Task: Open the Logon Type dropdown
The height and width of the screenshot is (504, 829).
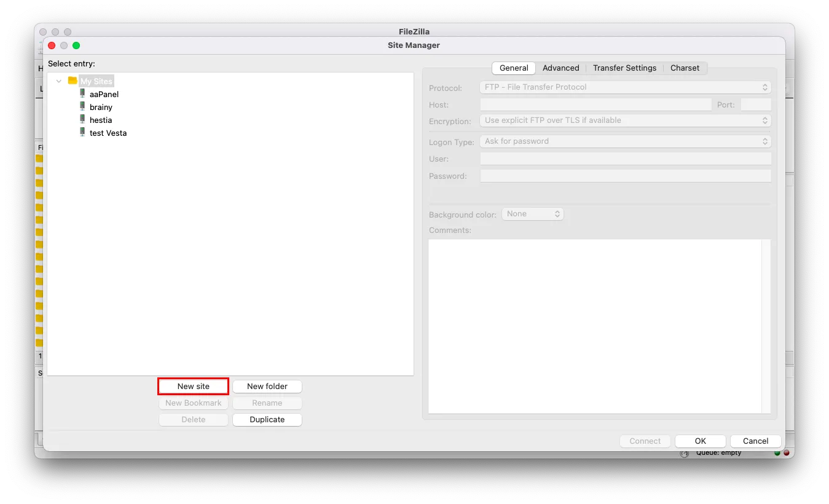Action: (x=625, y=141)
